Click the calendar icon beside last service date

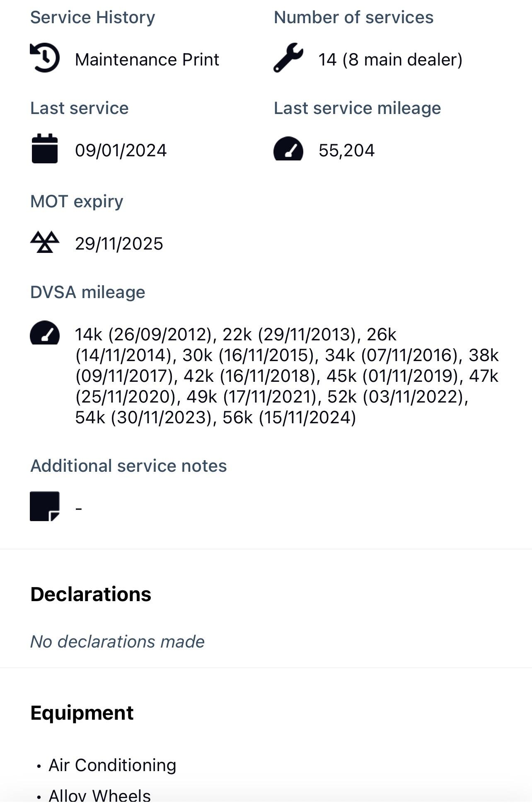click(x=45, y=149)
